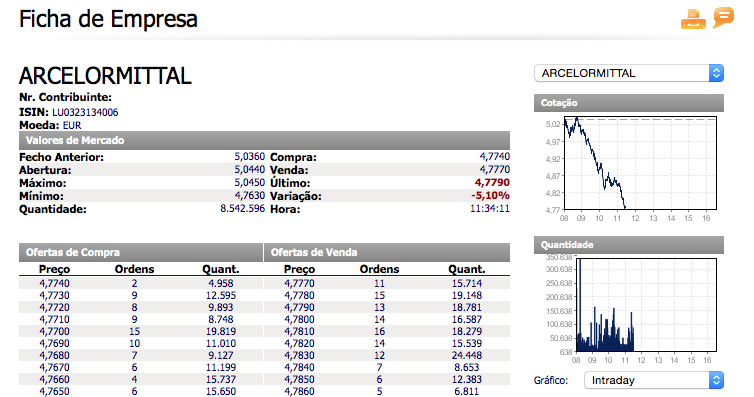Click buy offer quantity 19.819
This screenshot has width=754, height=397.
click(221, 331)
